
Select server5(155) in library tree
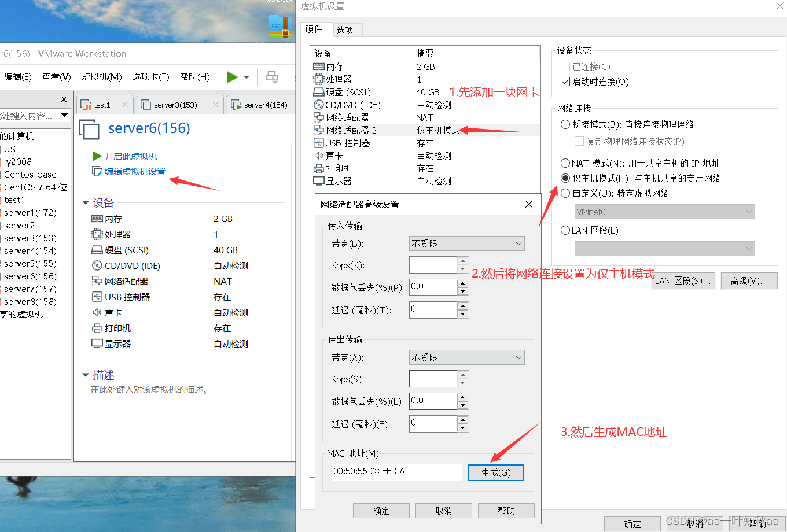click(30, 263)
